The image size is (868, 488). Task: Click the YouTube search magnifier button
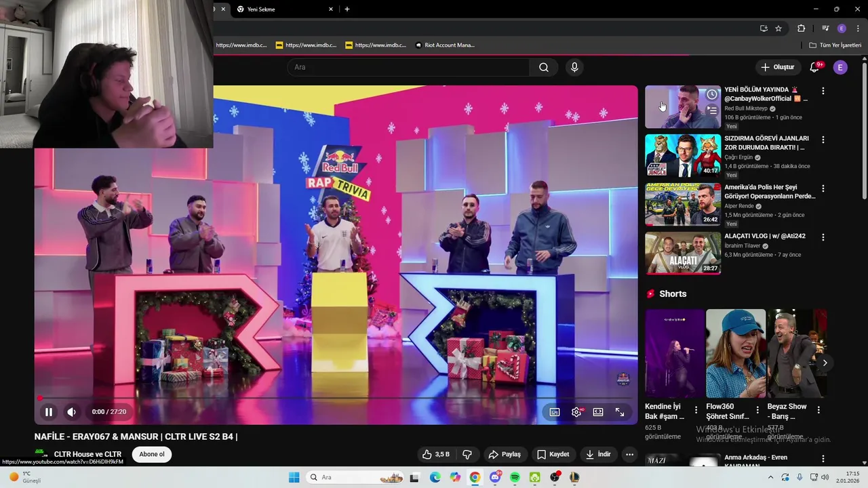point(544,67)
